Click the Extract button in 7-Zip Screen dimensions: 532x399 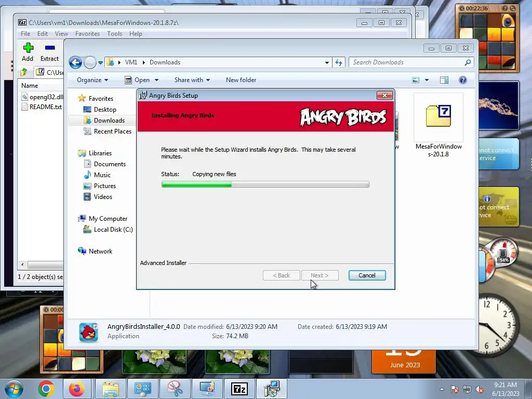(49, 52)
